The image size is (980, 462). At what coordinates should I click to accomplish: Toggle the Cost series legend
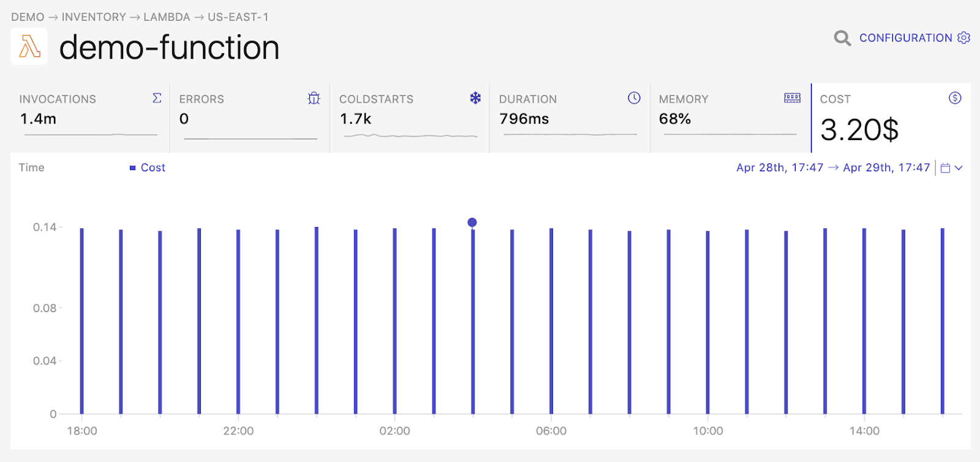147,168
